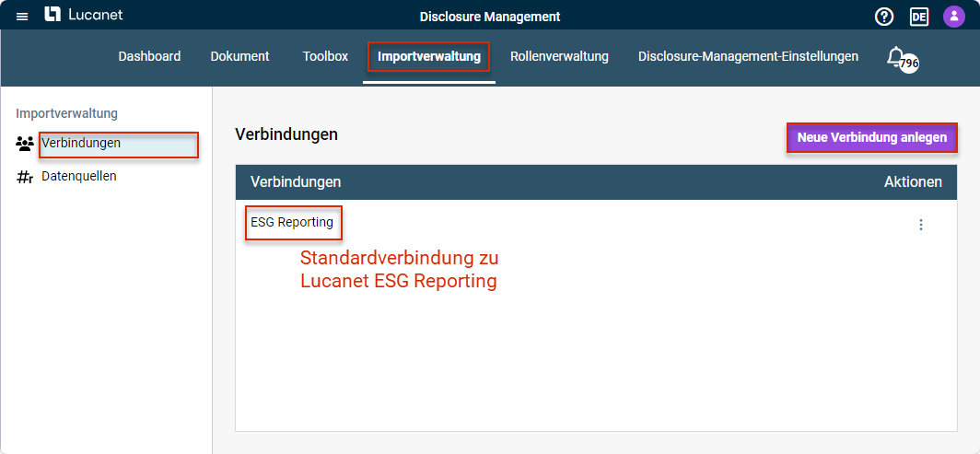Open notifications bell showing 796
Viewport: 980px width, 454px height.
902,59
